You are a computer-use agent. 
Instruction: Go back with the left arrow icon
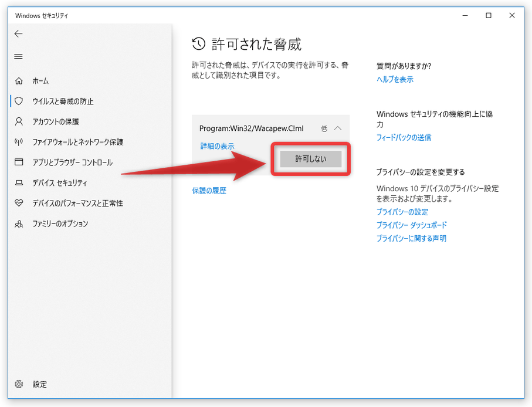(x=18, y=33)
